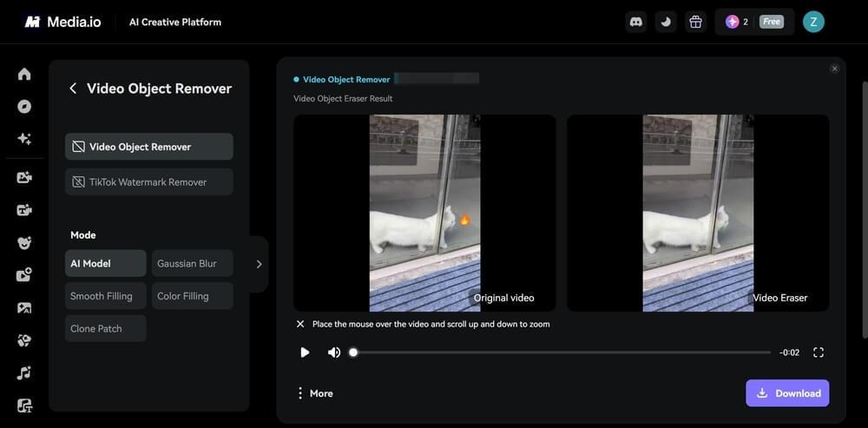Collapse side panel with right chevron
Screen dimensions: 868x428
pyautogui.click(x=259, y=264)
